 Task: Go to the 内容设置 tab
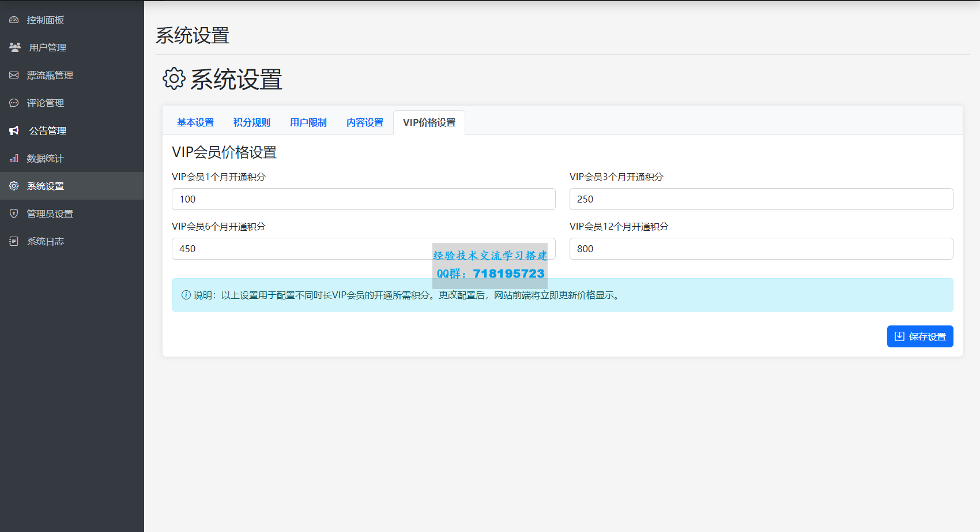365,122
